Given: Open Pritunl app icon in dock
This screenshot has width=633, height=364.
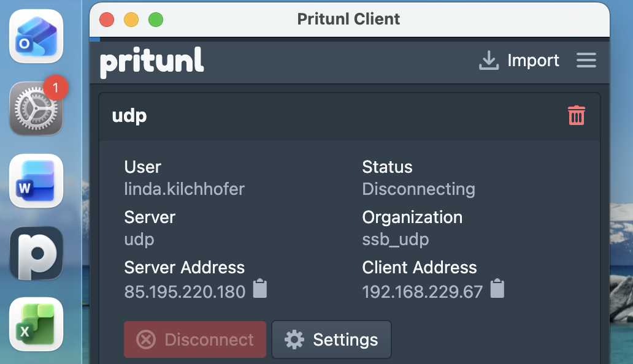Looking at the screenshot, I should [36, 253].
